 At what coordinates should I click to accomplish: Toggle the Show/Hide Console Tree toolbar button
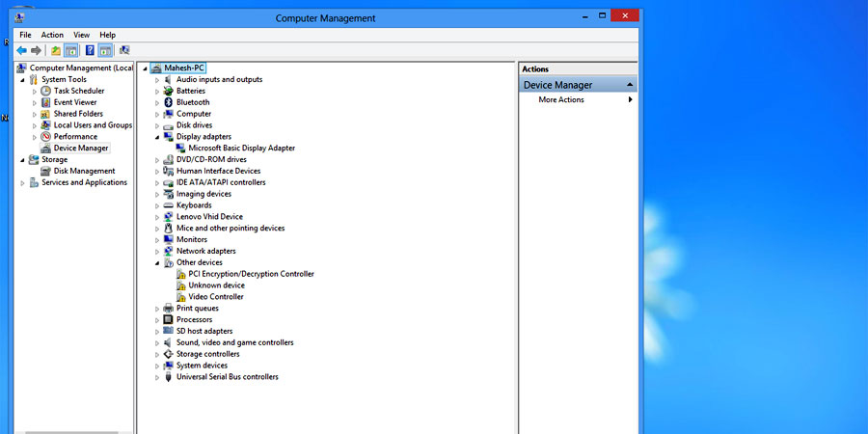pos(70,50)
